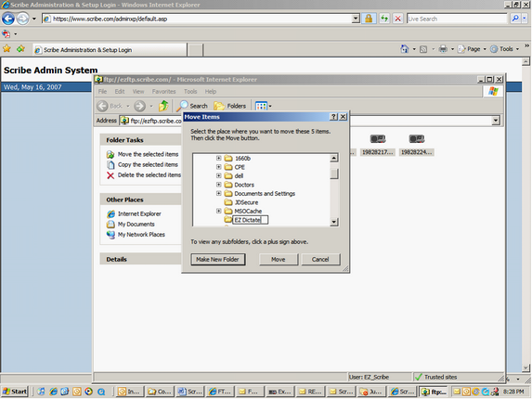Toggle the Folders pane button
The width and height of the screenshot is (532, 399).
pyautogui.click(x=230, y=106)
